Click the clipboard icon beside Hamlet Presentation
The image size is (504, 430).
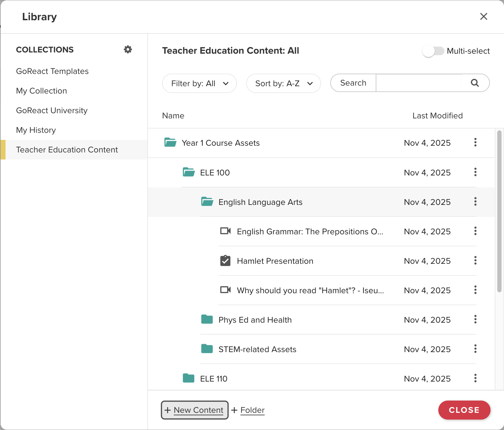tap(226, 260)
